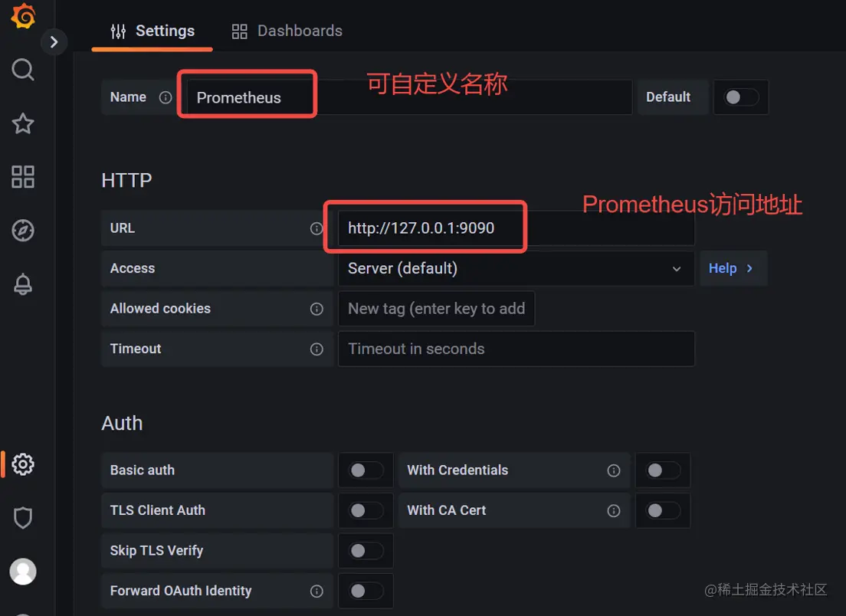
Task: Open the Dashboards grid icon in sidebar
Action: (x=23, y=177)
